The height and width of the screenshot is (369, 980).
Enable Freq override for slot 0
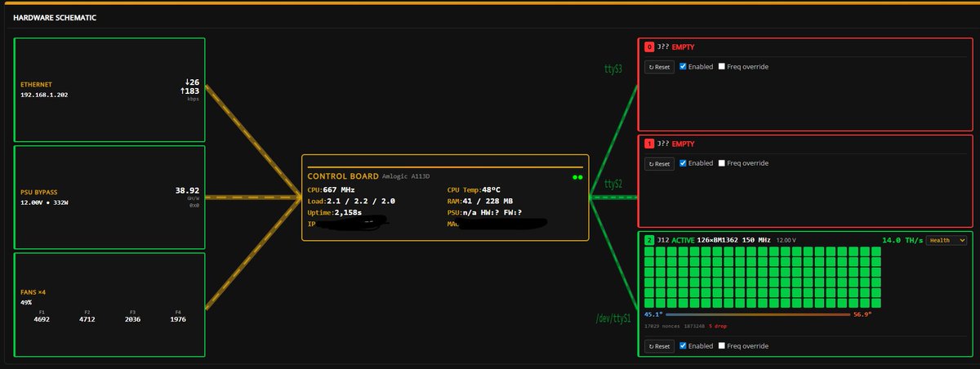[721, 67]
